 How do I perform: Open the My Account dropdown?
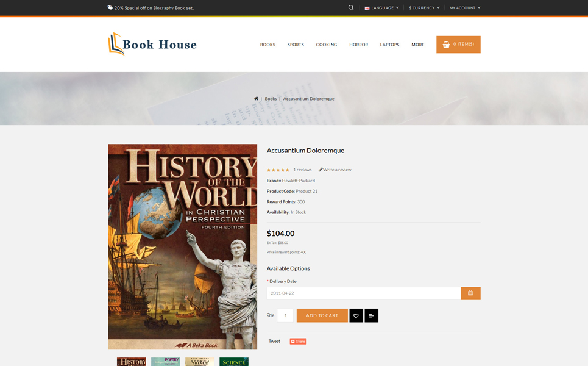465,7
